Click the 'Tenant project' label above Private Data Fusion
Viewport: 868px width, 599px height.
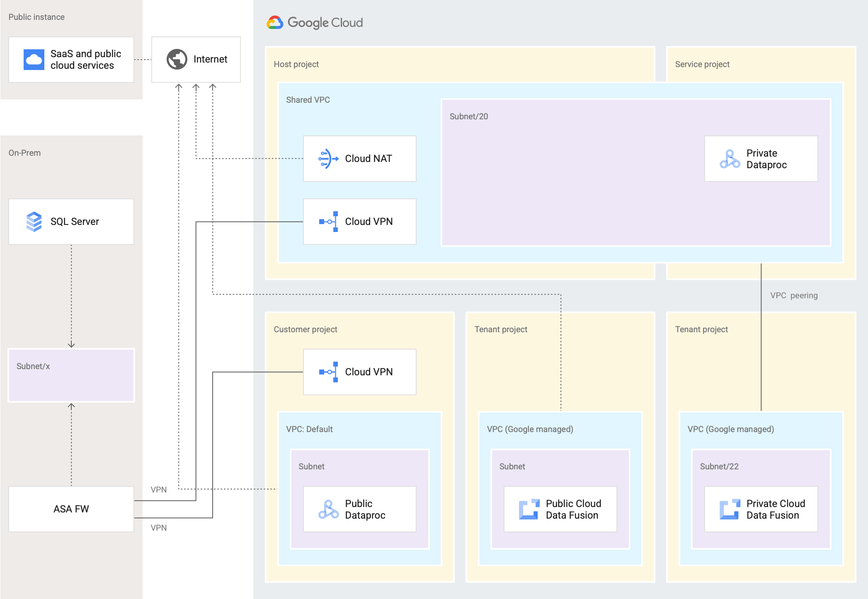(x=701, y=329)
